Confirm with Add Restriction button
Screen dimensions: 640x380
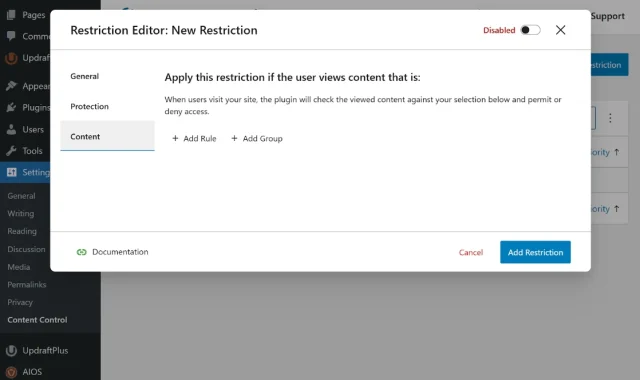535,252
